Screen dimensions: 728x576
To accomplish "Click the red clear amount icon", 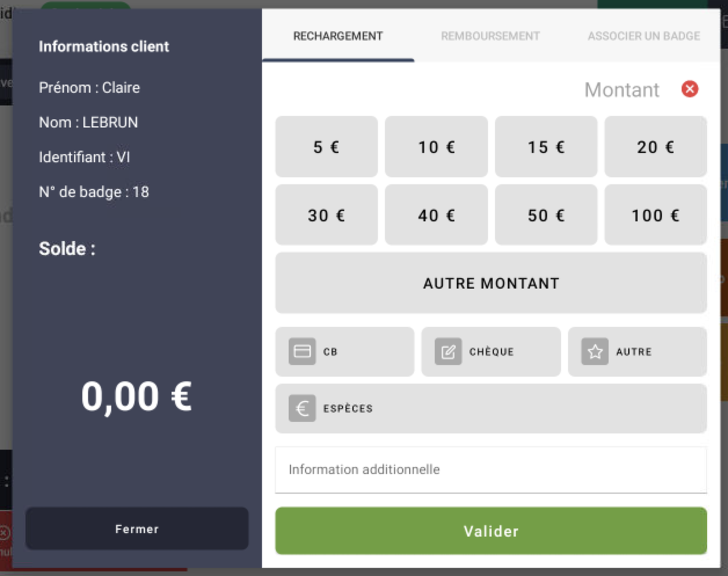I will coord(689,89).
